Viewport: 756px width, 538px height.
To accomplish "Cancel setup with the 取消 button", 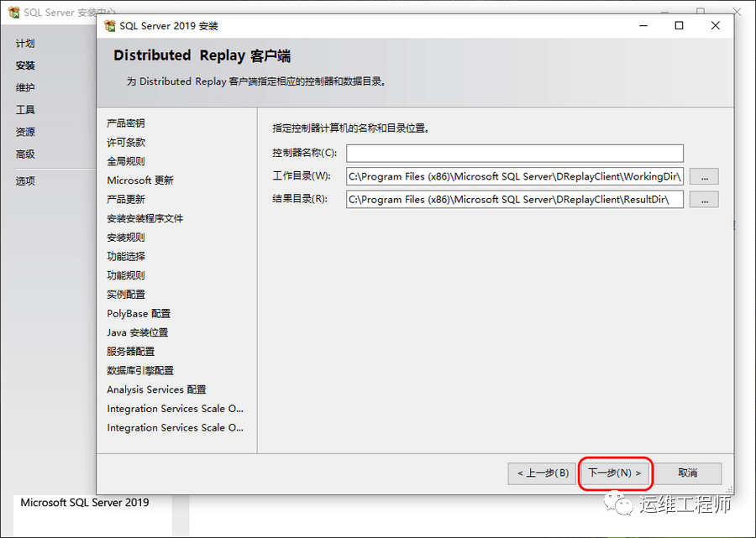I will tap(687, 473).
